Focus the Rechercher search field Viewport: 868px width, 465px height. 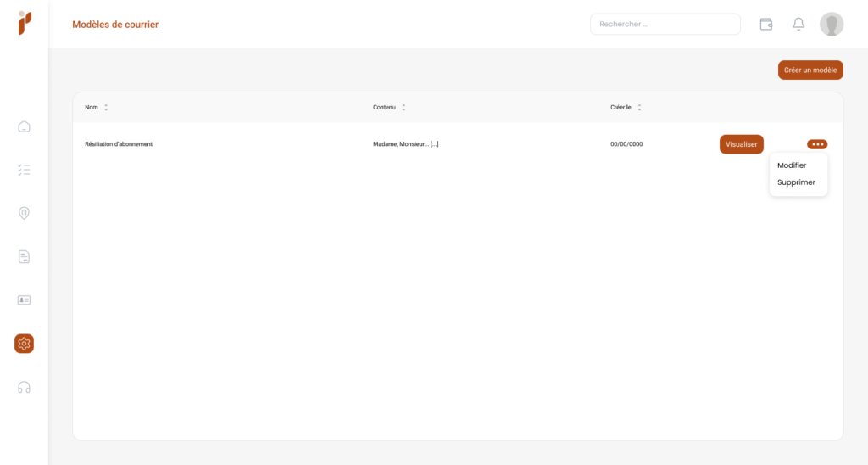(x=665, y=24)
